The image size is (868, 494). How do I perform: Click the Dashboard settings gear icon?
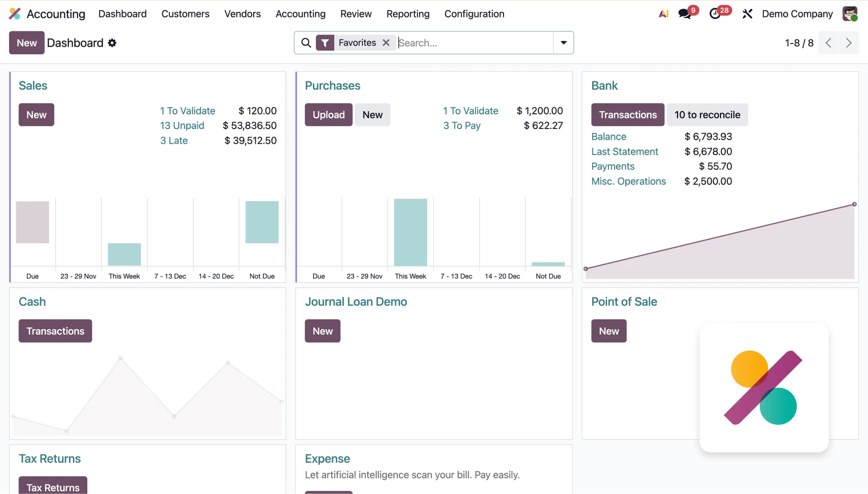pos(112,43)
